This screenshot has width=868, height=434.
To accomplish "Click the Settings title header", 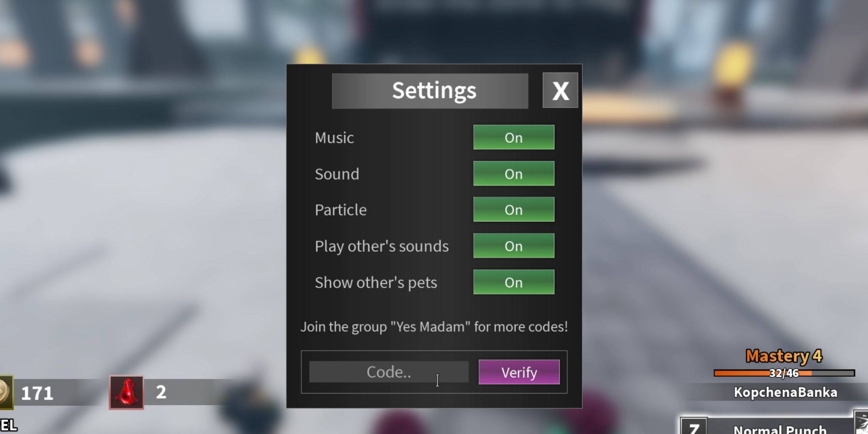I will [x=434, y=90].
